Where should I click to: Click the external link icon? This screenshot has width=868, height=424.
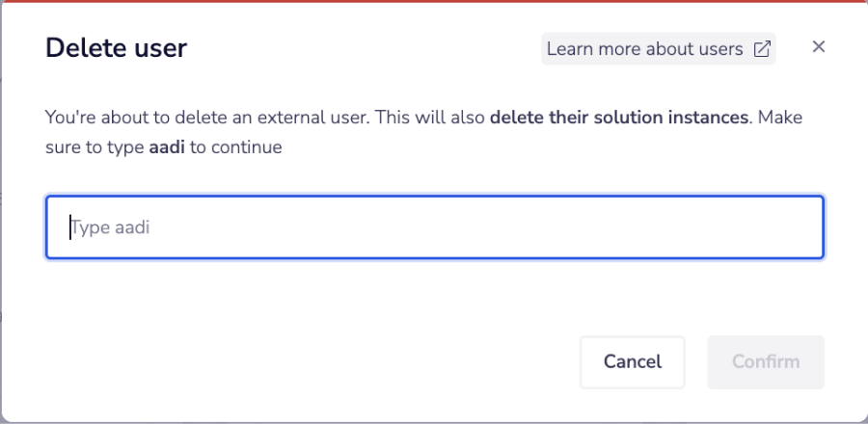pyautogui.click(x=762, y=49)
